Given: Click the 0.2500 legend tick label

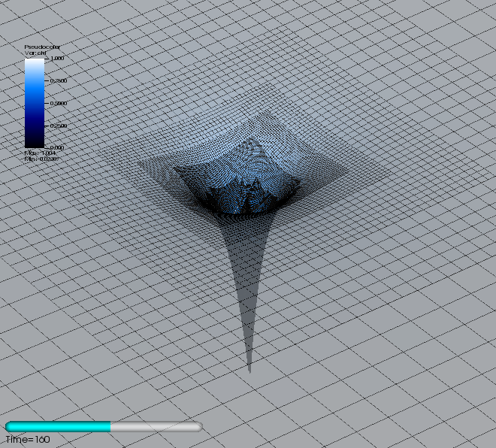Looking at the screenshot, I should pyautogui.click(x=59, y=126).
